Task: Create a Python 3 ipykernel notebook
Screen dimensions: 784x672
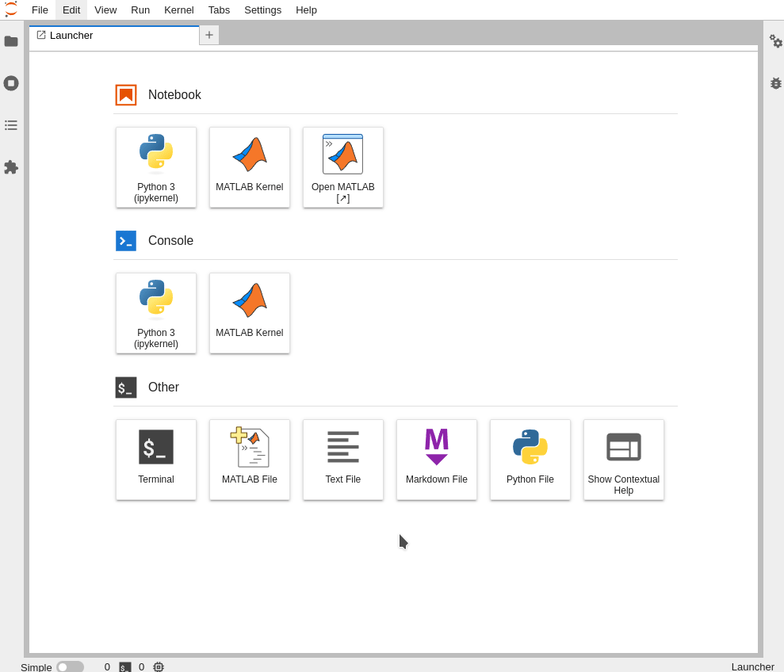Action: pos(155,166)
